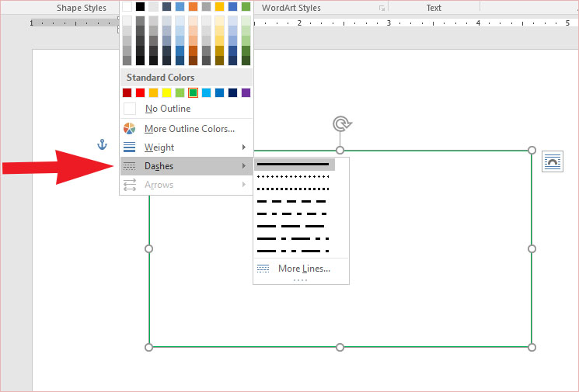Click the Arrows icon

pos(130,185)
